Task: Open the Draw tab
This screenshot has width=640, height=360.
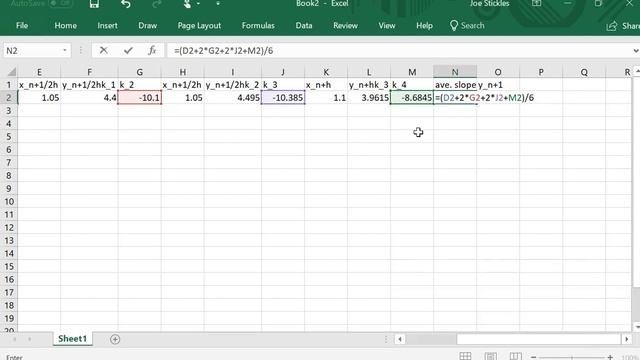Action: pyautogui.click(x=147, y=25)
